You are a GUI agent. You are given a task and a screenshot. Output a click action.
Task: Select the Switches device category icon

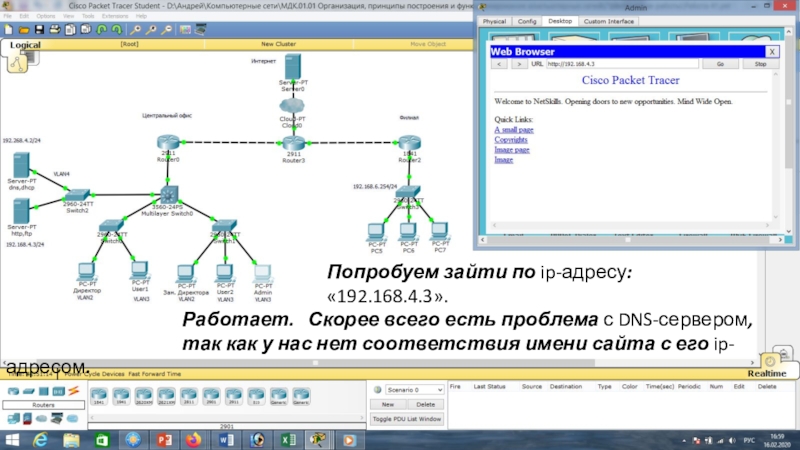tap(29, 391)
